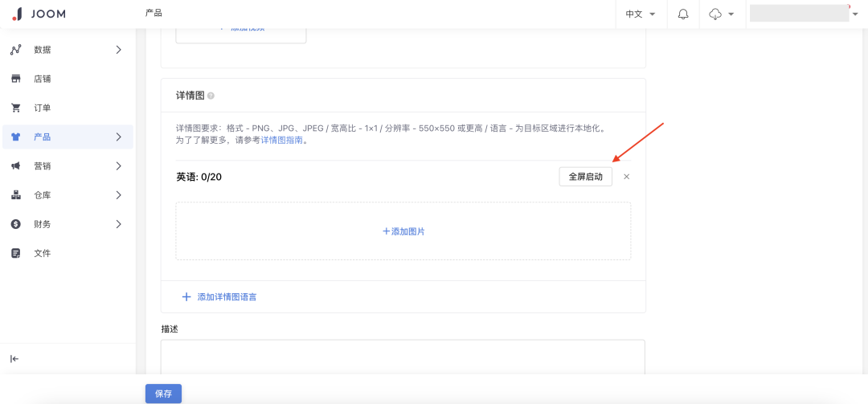Screen dimensions: 868x404
Task: Click the 产品 t-shirt icon
Action: coord(15,137)
